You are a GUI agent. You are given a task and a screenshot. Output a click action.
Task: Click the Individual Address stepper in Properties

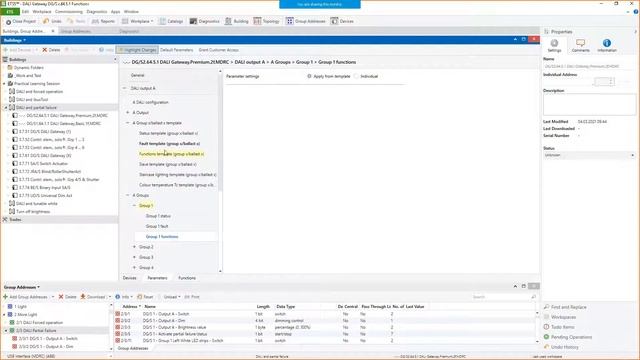(x=611, y=82)
